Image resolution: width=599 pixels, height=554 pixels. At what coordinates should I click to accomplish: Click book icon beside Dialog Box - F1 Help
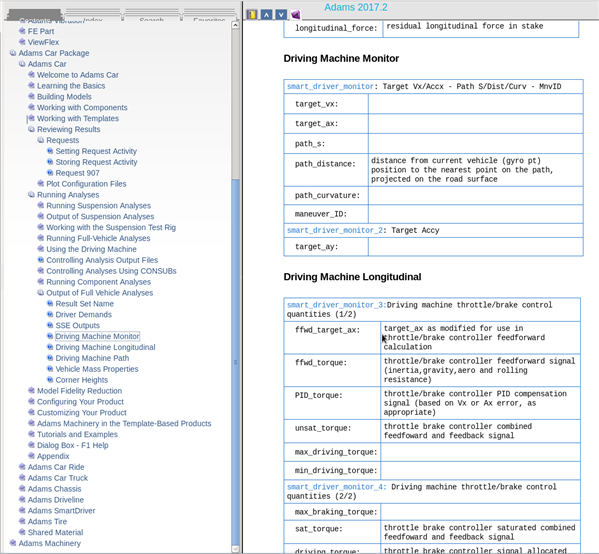coord(32,445)
